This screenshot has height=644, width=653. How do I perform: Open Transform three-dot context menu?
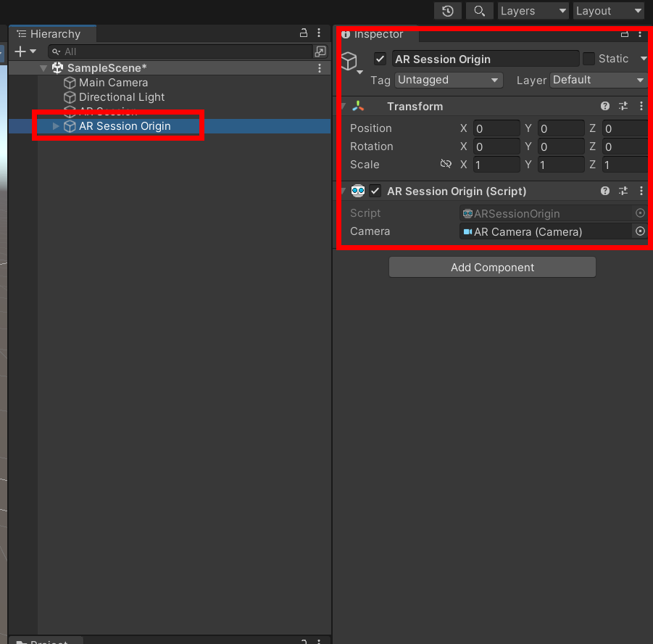(641, 107)
